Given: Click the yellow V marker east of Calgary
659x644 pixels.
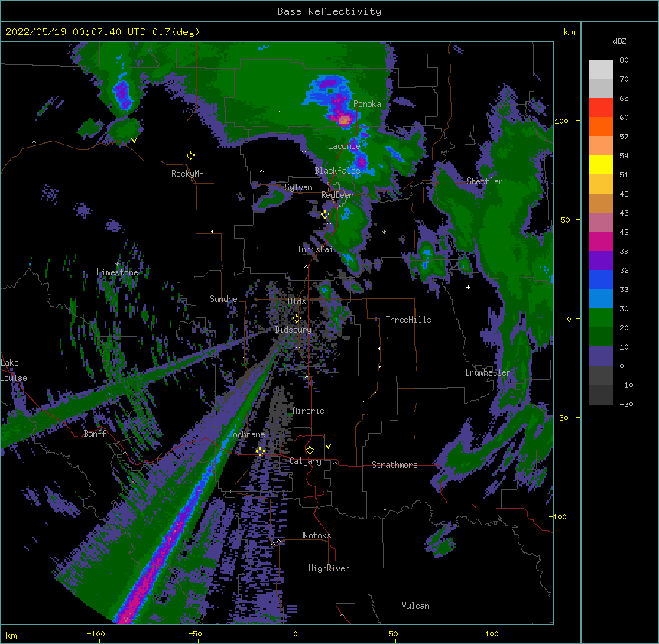Looking at the screenshot, I should (328, 447).
